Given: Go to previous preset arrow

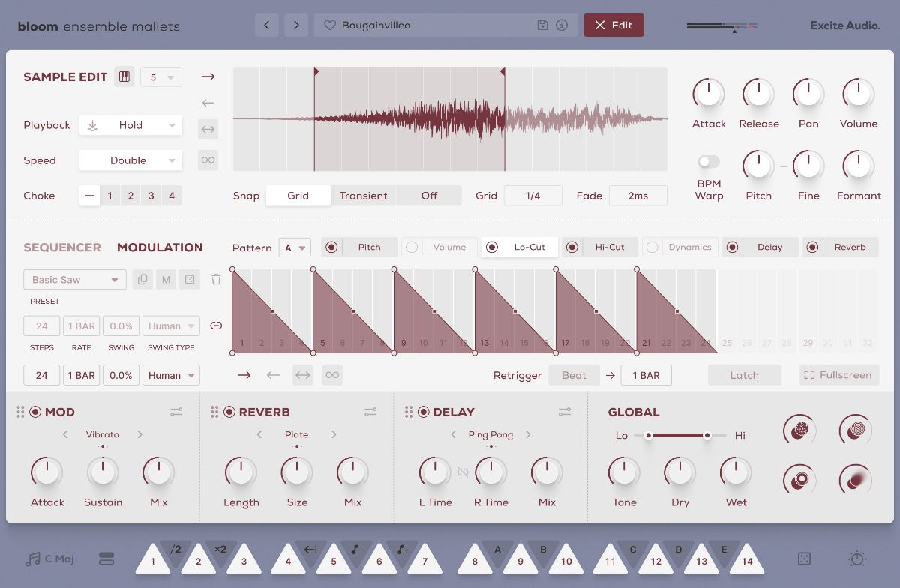Looking at the screenshot, I should (267, 25).
